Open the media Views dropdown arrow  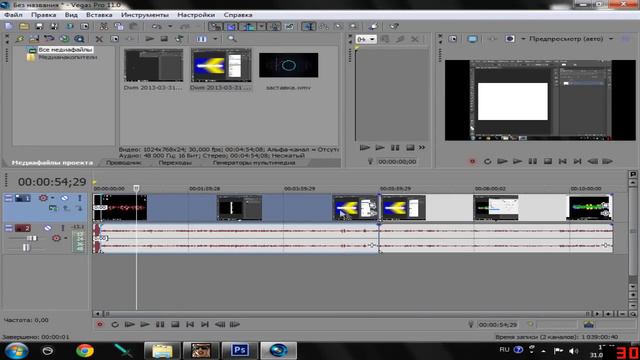click(215, 39)
